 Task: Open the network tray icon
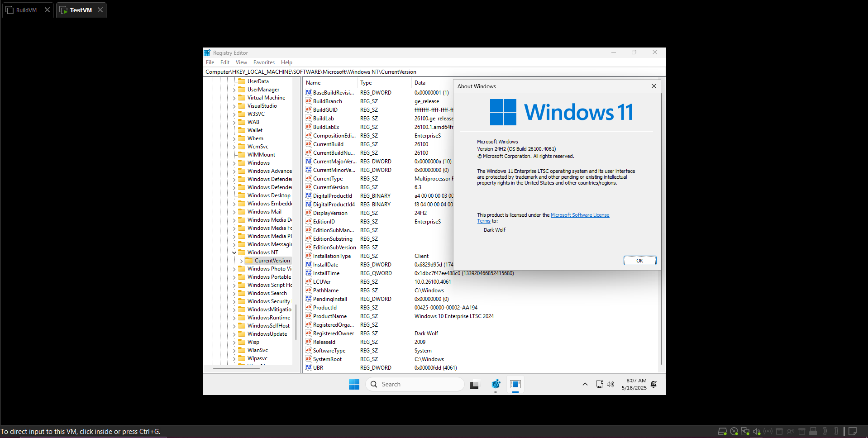tap(599, 384)
